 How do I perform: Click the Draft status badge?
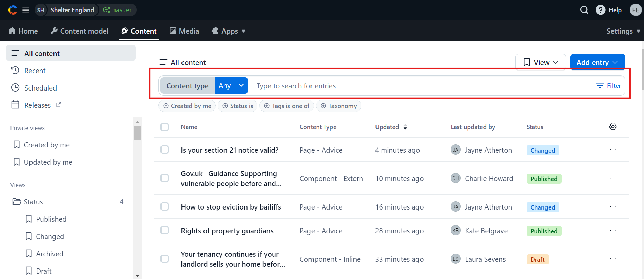537,259
